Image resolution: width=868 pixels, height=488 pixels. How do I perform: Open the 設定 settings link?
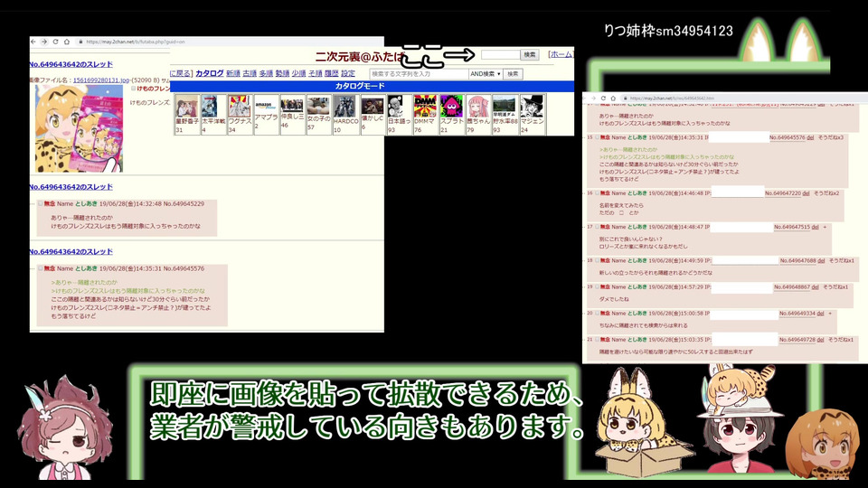(348, 73)
